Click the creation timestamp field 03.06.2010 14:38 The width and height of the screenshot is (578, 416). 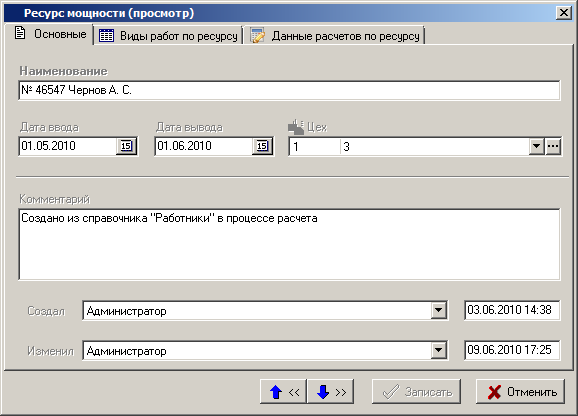coord(512,310)
